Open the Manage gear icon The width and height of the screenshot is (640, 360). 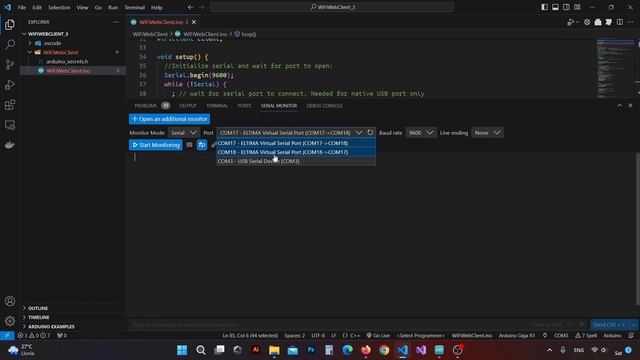(10, 321)
